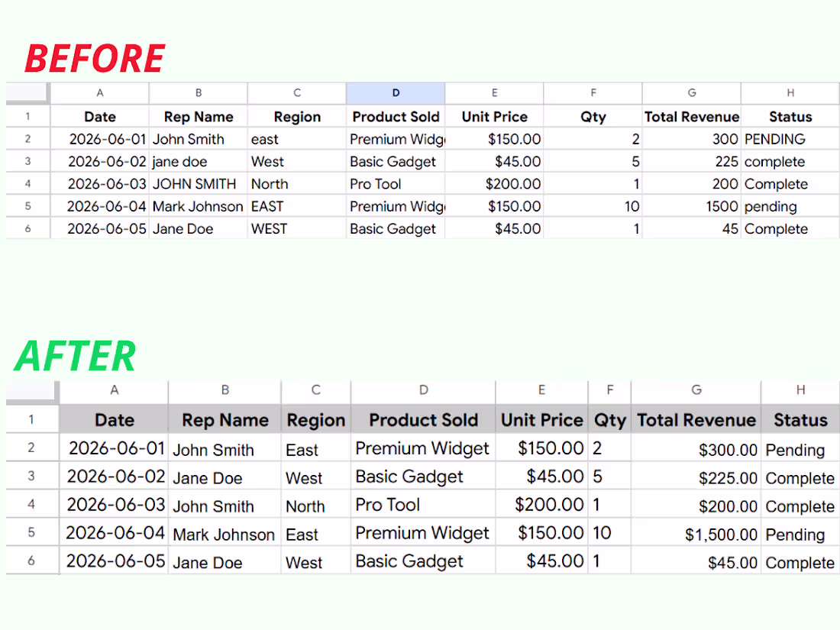Select row 3 header in BEFORE table
The width and height of the screenshot is (840, 630).
click(27, 161)
